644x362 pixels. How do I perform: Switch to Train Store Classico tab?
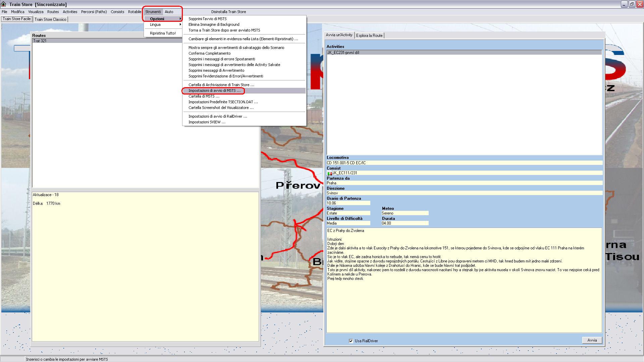pos(50,19)
